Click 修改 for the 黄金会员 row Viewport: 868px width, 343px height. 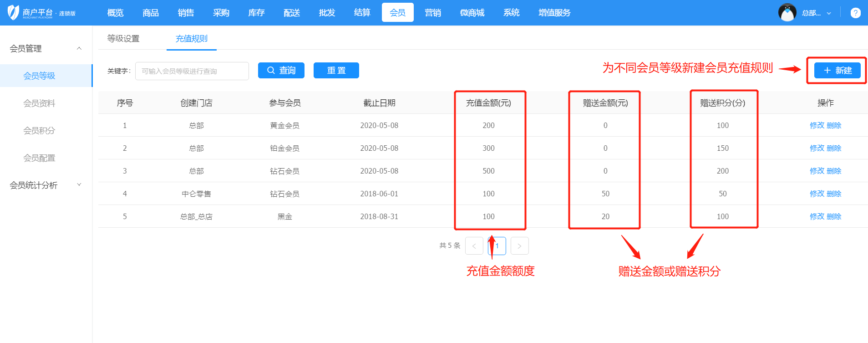(817, 125)
